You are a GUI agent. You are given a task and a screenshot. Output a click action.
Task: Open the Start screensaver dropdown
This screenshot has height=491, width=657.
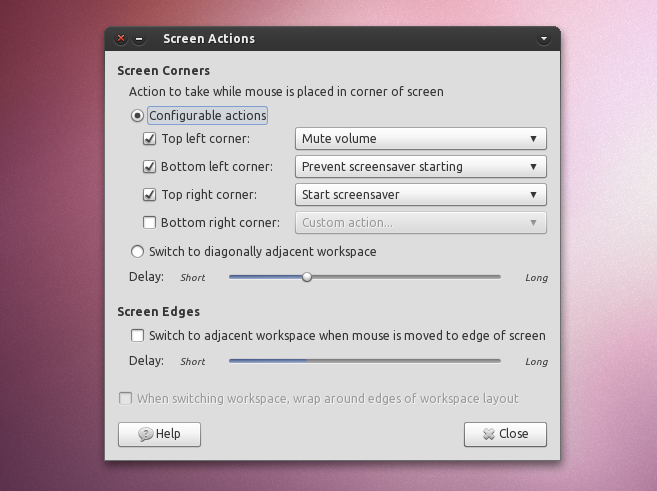(x=421, y=195)
